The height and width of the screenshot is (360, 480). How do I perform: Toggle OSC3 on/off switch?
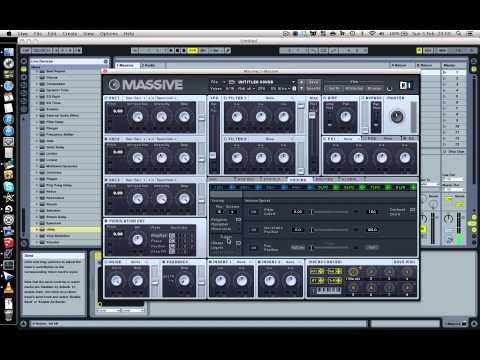pos(107,180)
